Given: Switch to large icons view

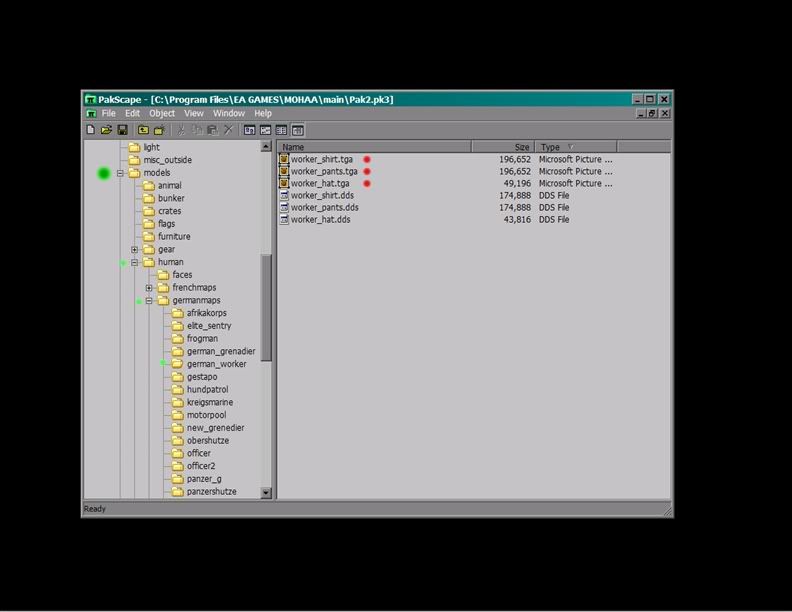Looking at the screenshot, I should [250, 130].
